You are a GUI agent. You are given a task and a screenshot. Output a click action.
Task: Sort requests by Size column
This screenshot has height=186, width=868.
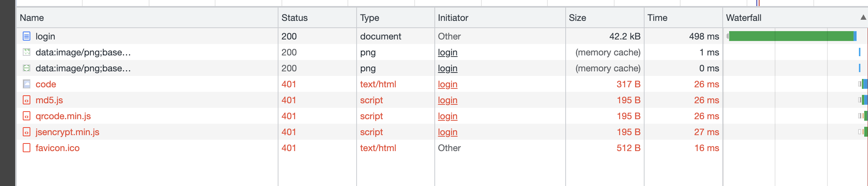pos(577,18)
